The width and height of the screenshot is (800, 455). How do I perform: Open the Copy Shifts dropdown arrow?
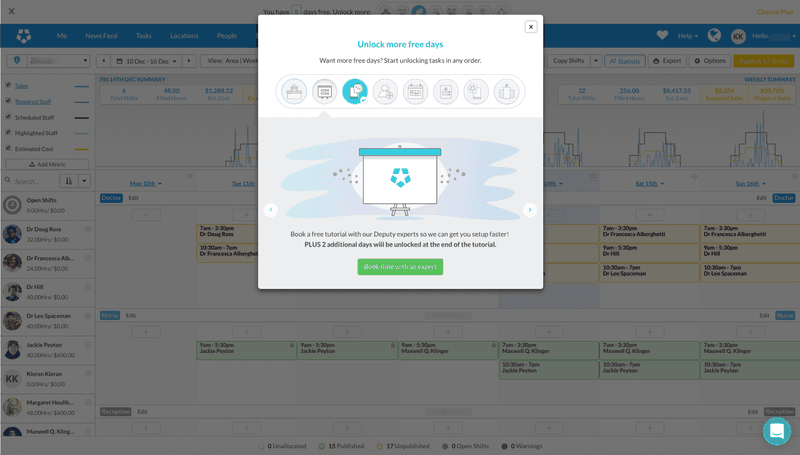tap(595, 61)
